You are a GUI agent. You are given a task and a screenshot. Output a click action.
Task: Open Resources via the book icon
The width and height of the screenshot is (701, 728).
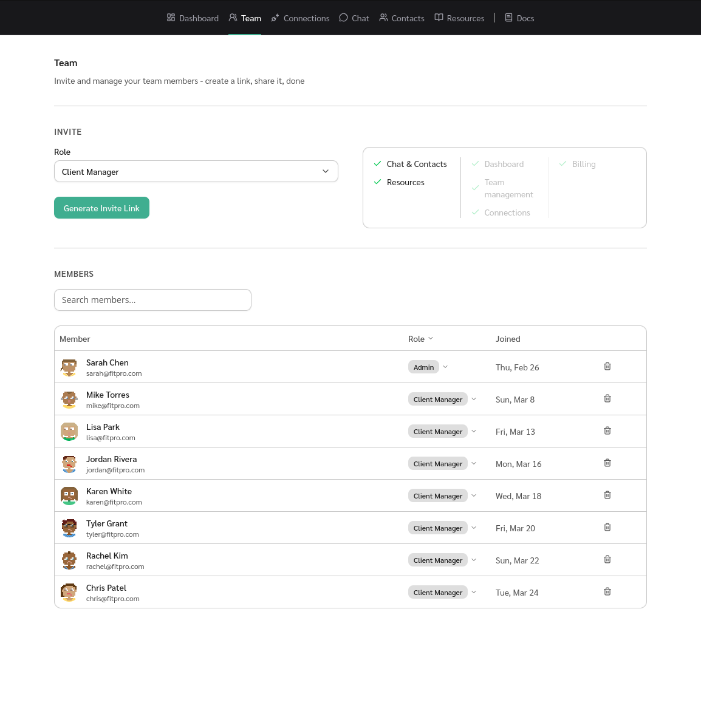click(x=438, y=18)
